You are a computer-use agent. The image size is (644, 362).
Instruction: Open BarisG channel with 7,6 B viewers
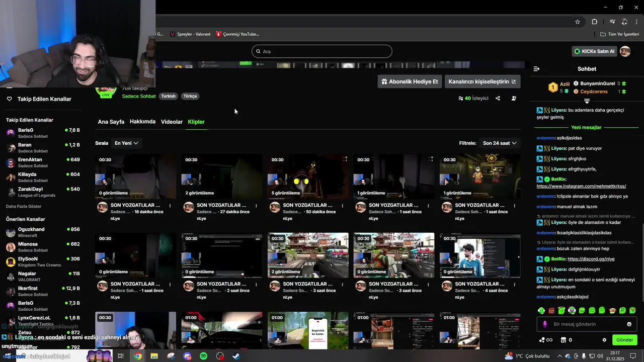point(43,133)
